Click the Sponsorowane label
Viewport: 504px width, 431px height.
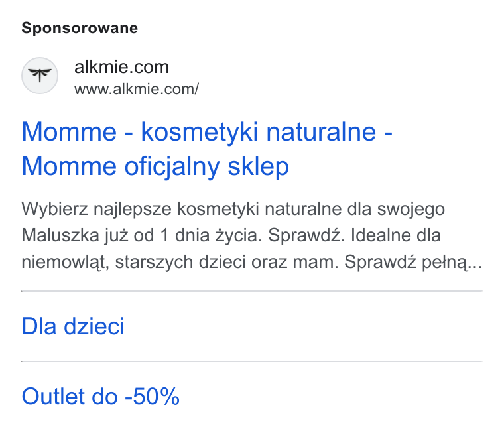click(80, 28)
